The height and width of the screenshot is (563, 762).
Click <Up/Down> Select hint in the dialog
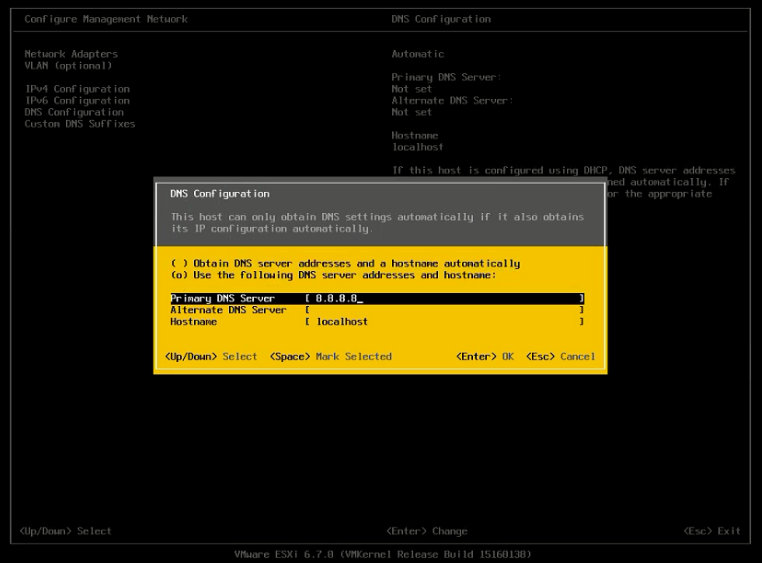click(x=211, y=357)
